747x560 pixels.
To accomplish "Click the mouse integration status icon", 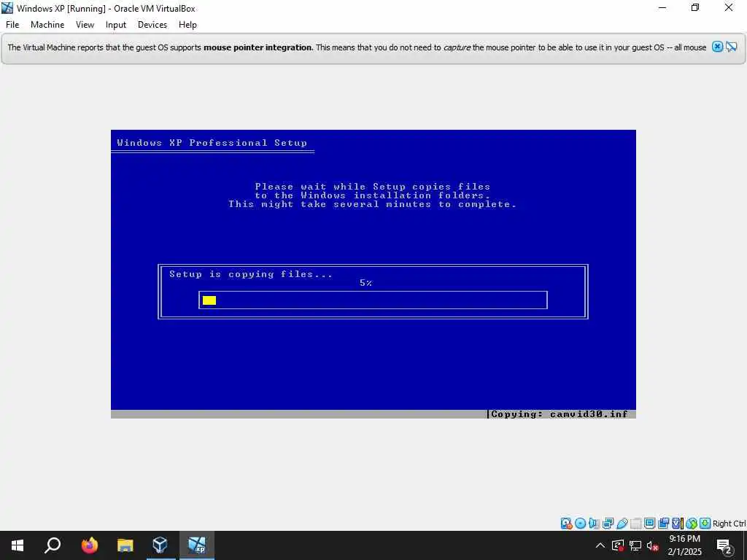I will (692, 524).
